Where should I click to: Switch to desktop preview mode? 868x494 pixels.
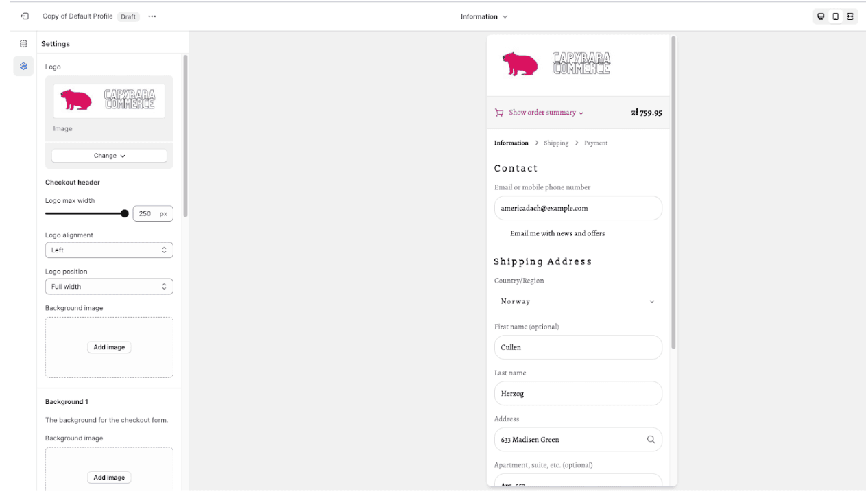[821, 16]
